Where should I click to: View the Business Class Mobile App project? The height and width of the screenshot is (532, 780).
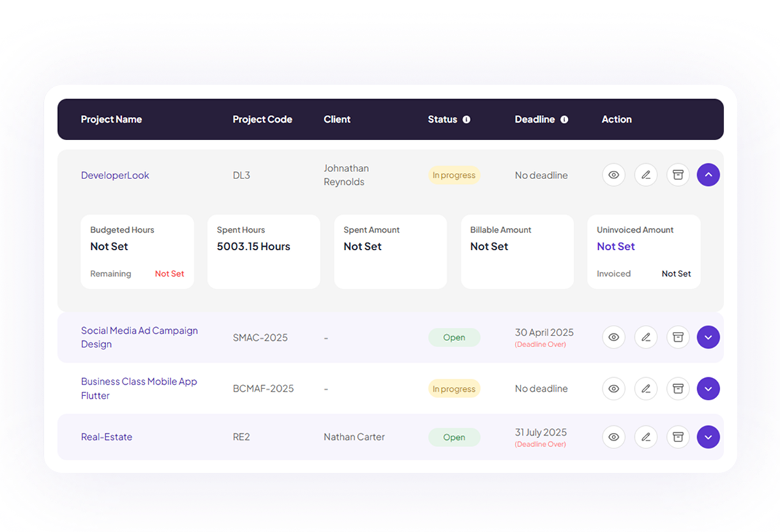[613, 388]
